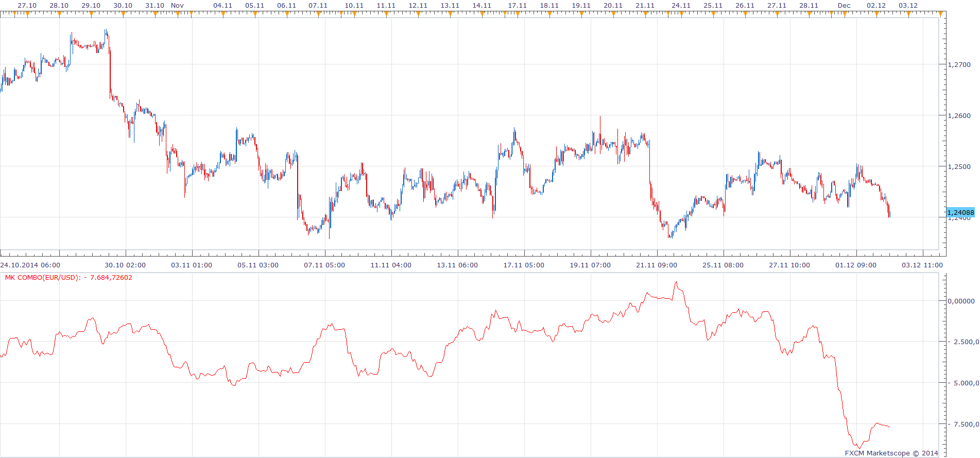The height and width of the screenshot is (458, 980).
Task: Click the 2.500,0 indicator axis label
Action: tap(964, 342)
